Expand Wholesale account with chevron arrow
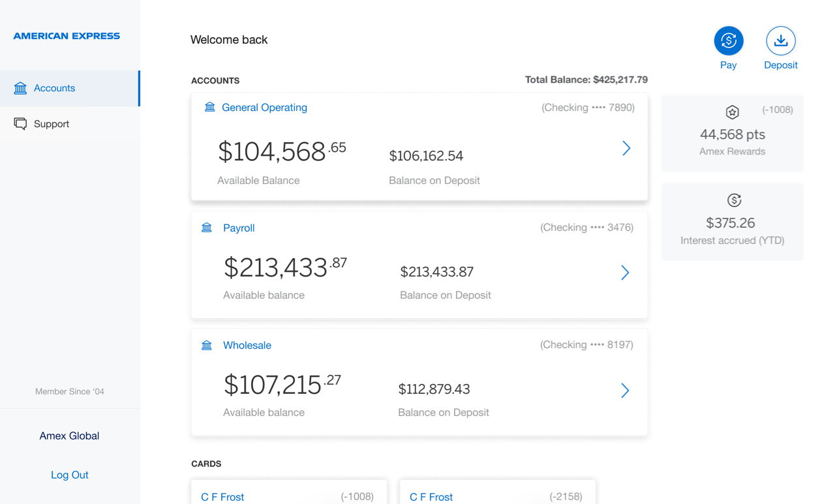This screenshot has width=835, height=504. pyautogui.click(x=625, y=390)
